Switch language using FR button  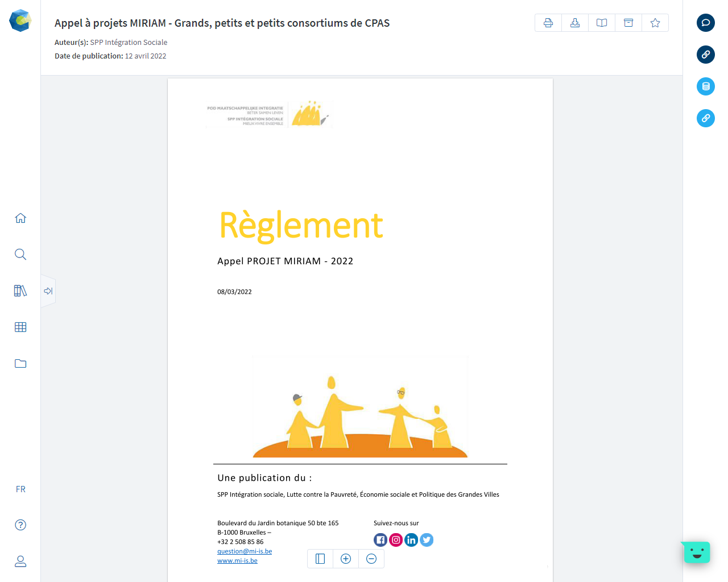(x=20, y=489)
